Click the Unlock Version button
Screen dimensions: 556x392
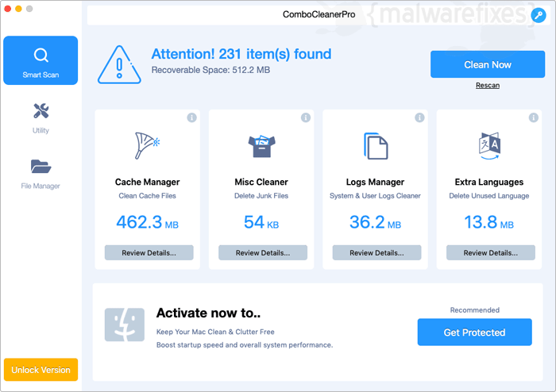pos(41,370)
